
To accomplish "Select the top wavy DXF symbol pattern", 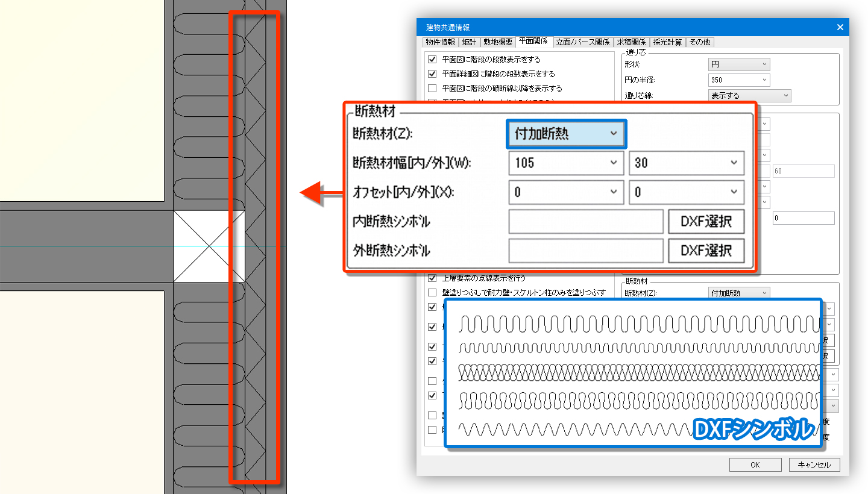I will click(x=639, y=325).
